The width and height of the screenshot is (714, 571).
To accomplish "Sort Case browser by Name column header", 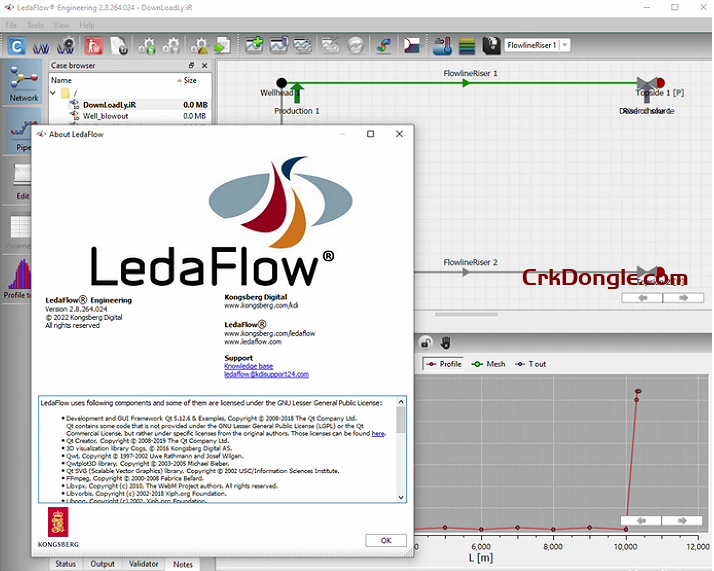I will point(114,80).
